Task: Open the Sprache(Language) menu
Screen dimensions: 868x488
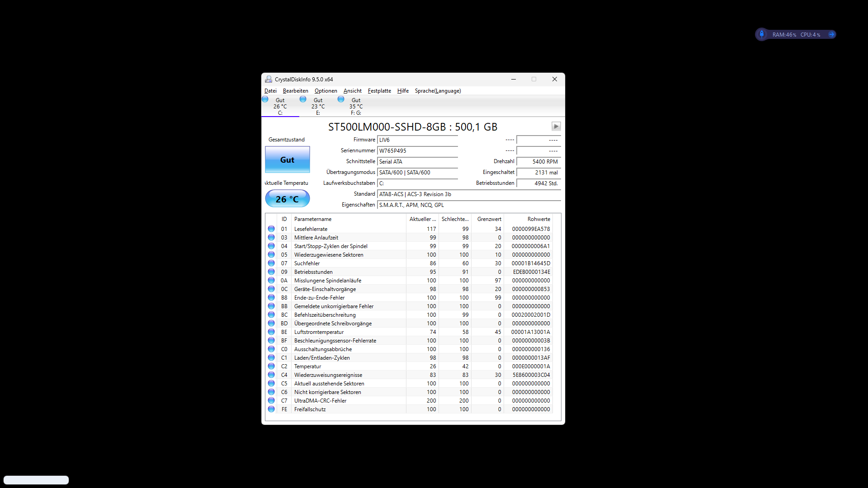Action: tap(438, 91)
